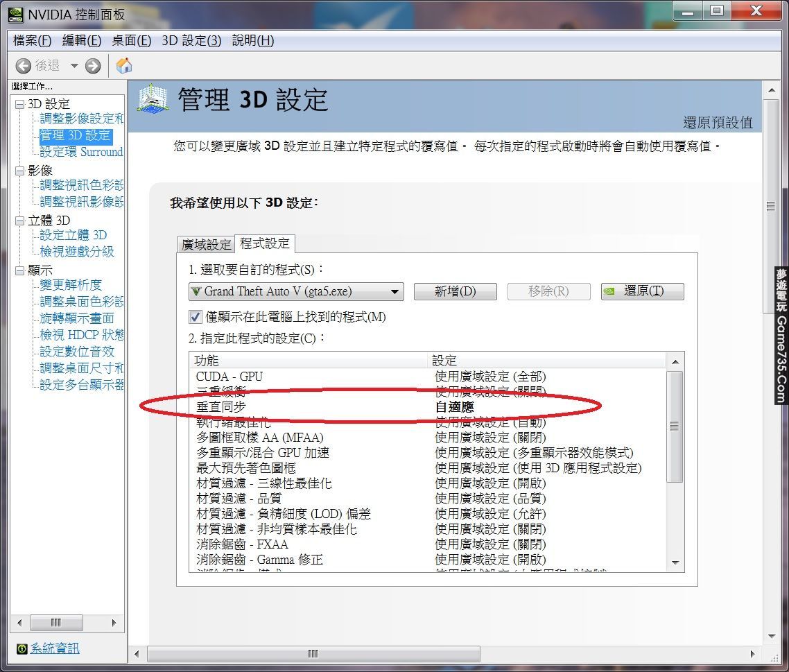
Task: Click the Home icon in toolbar
Action: pos(124,65)
